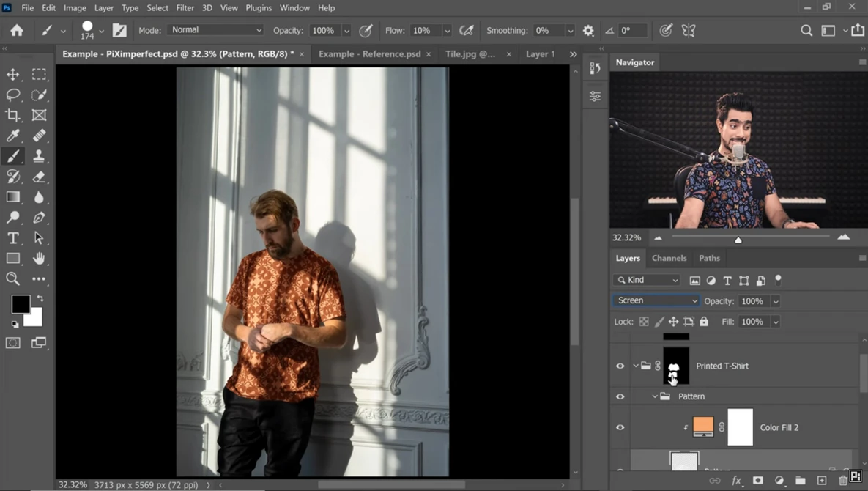The image size is (868, 491).
Task: Select the Object Selection tool
Action: pyautogui.click(x=39, y=95)
